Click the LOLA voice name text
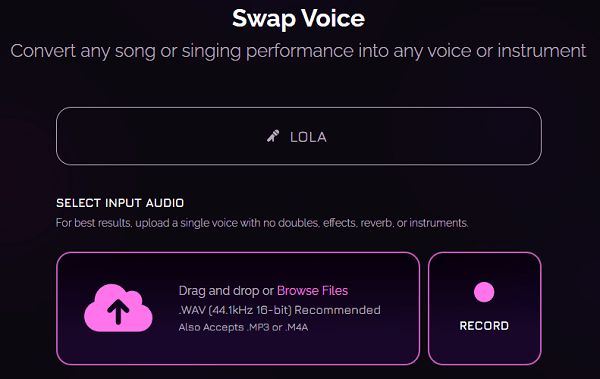This screenshot has width=600, height=379. coord(308,137)
